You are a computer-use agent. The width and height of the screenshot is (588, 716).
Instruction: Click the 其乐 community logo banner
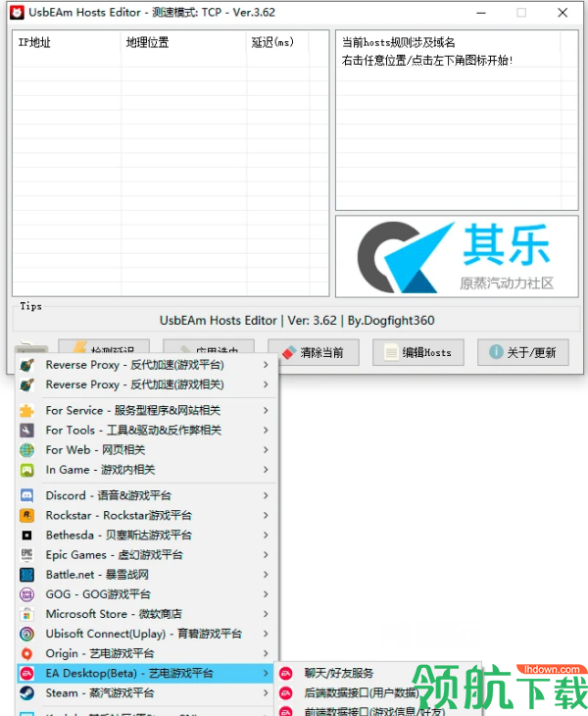[457, 257]
